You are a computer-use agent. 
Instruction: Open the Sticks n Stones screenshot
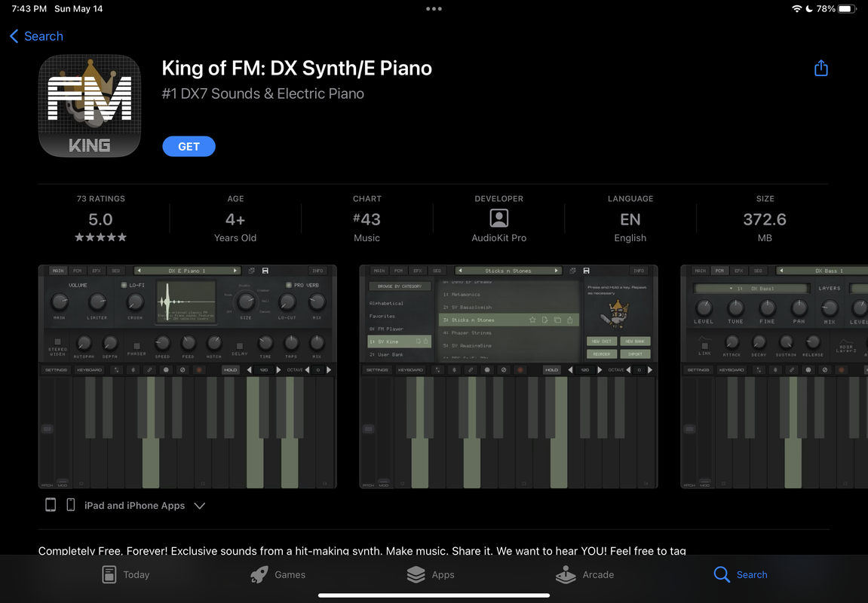point(509,377)
